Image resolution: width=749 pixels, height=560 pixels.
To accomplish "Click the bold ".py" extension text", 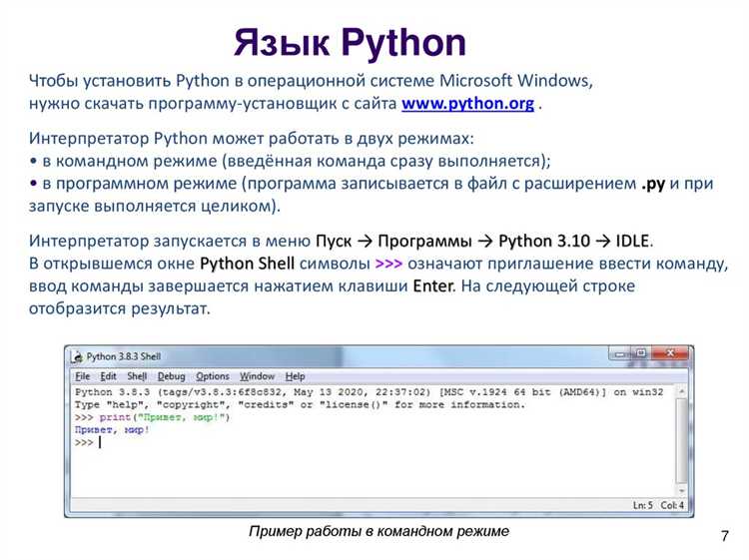I will pyautogui.click(x=653, y=184).
